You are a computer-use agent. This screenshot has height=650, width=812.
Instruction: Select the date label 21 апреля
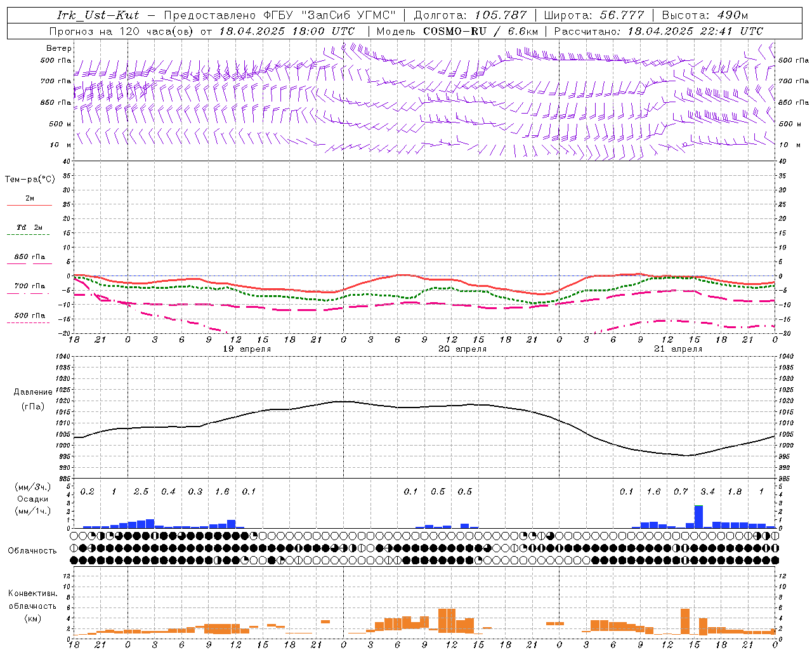tap(678, 349)
